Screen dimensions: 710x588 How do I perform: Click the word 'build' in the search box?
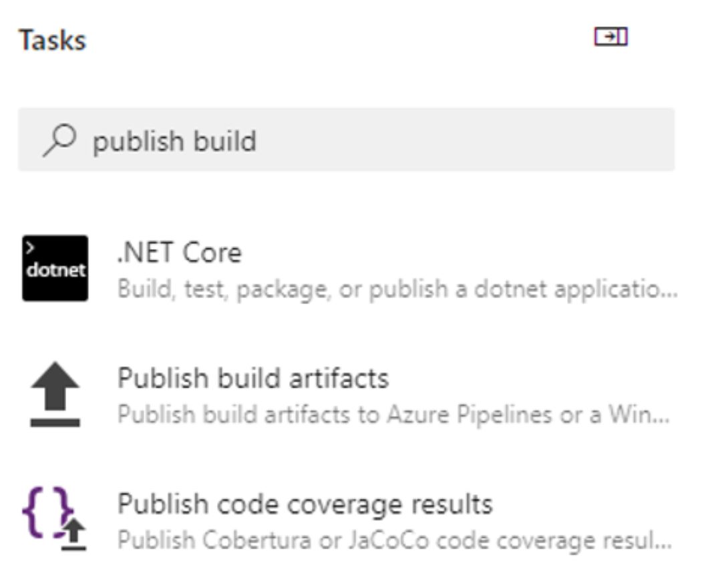224,141
